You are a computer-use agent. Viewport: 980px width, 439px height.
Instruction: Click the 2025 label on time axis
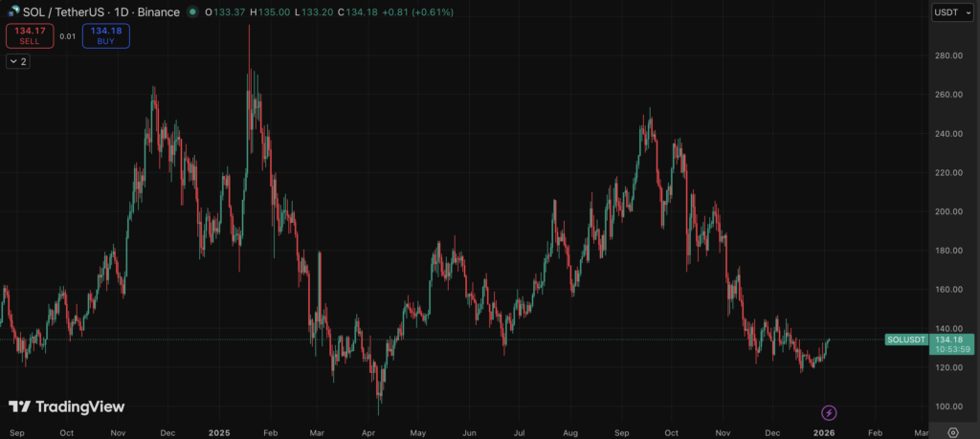click(x=220, y=432)
